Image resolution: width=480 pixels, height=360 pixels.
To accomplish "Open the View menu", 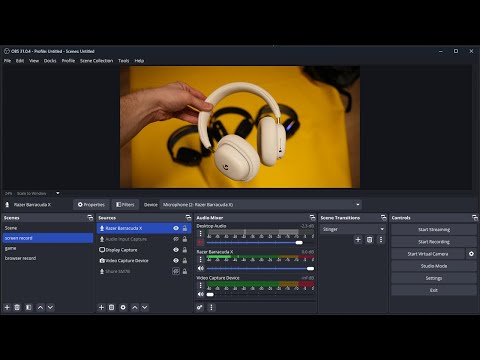I will [x=34, y=61].
